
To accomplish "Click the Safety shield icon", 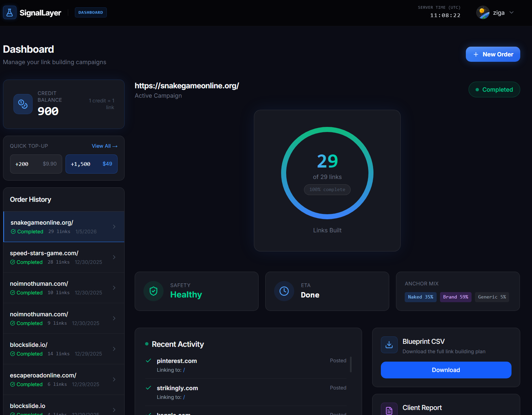I will [x=153, y=291].
